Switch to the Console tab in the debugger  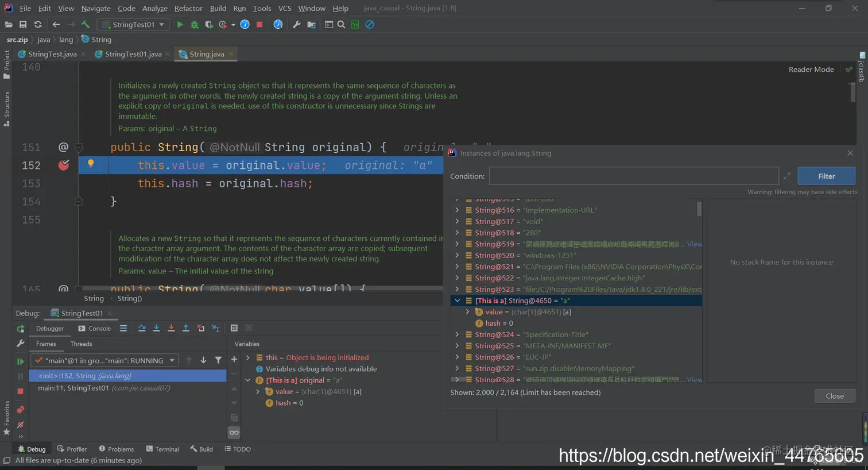tap(95, 329)
